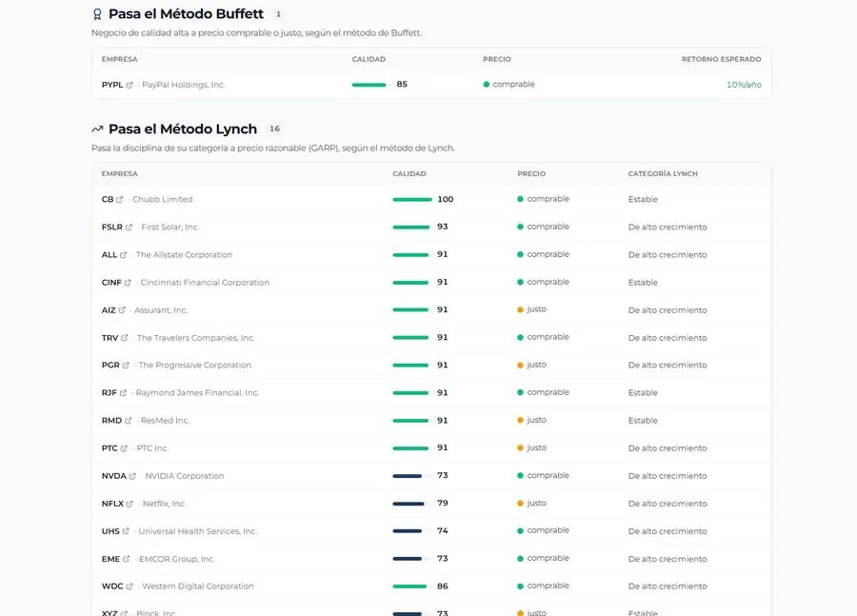857x616 pixels.
Task: Click the Lynch table 'CALIDAD' column header
Action: pos(409,174)
